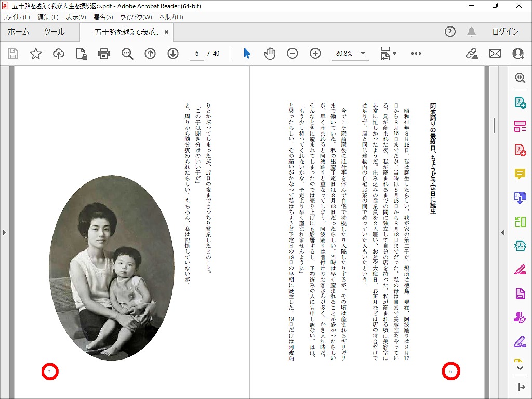Click the Print file icon
The width and height of the screenshot is (532, 399).
click(104, 54)
